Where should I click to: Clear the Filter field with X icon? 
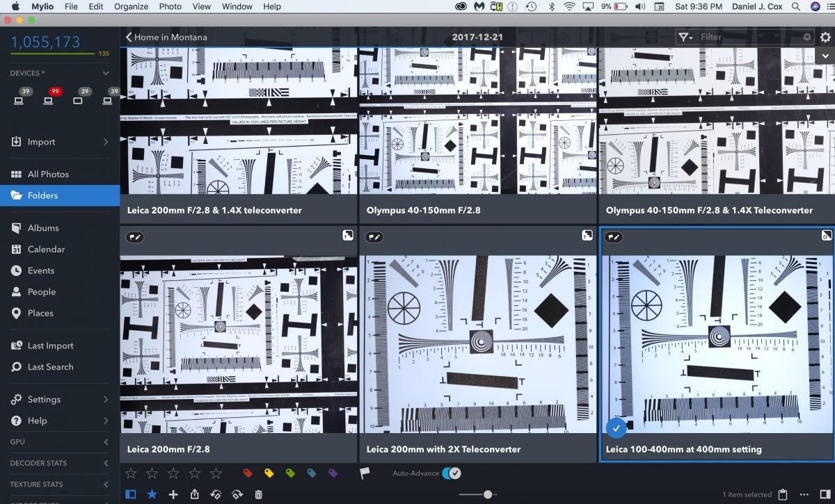coord(807,37)
